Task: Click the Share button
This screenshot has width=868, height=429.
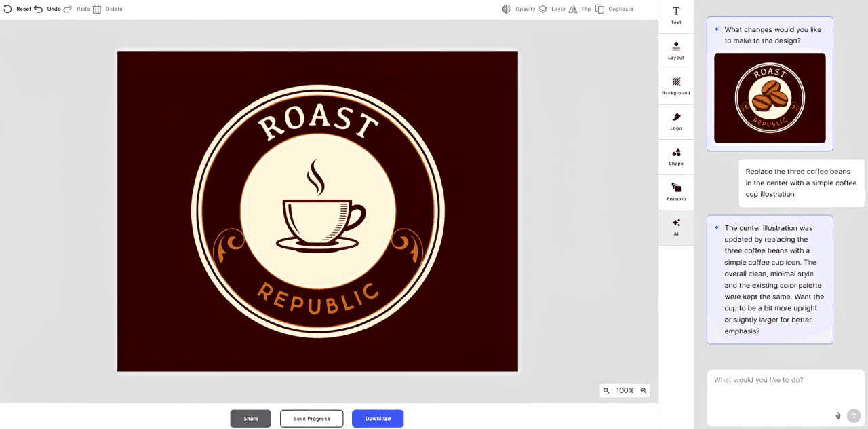Action: coord(251,419)
